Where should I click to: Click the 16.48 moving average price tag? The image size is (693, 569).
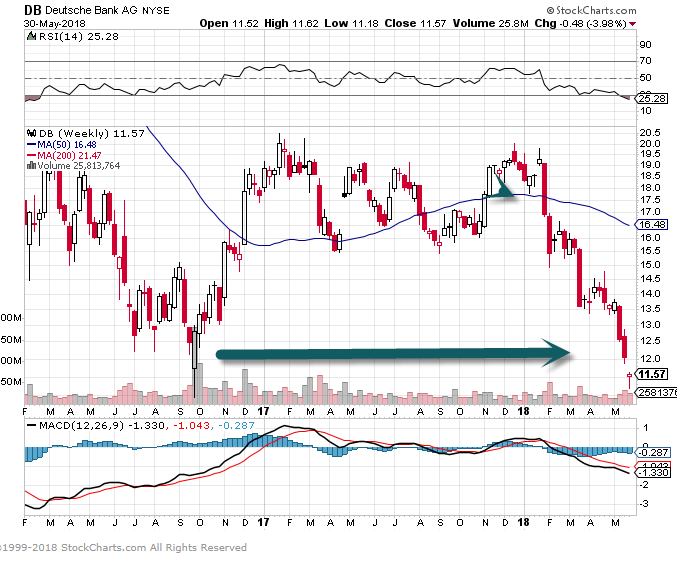(x=652, y=225)
